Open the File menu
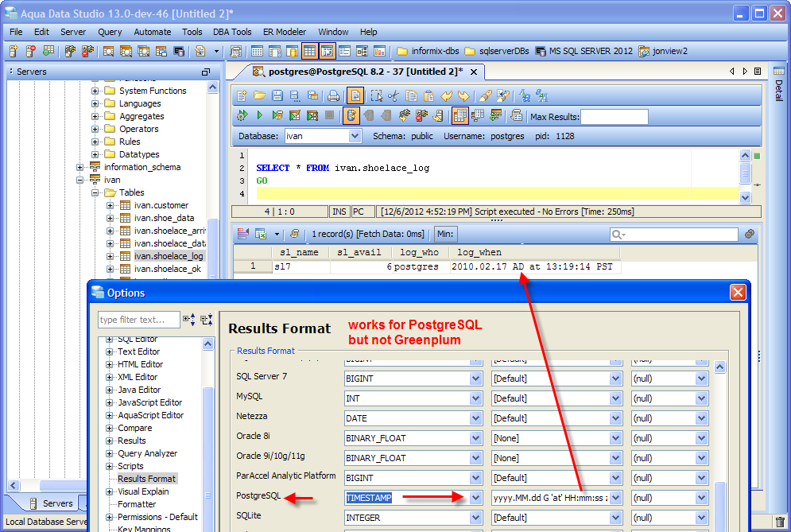 point(16,32)
